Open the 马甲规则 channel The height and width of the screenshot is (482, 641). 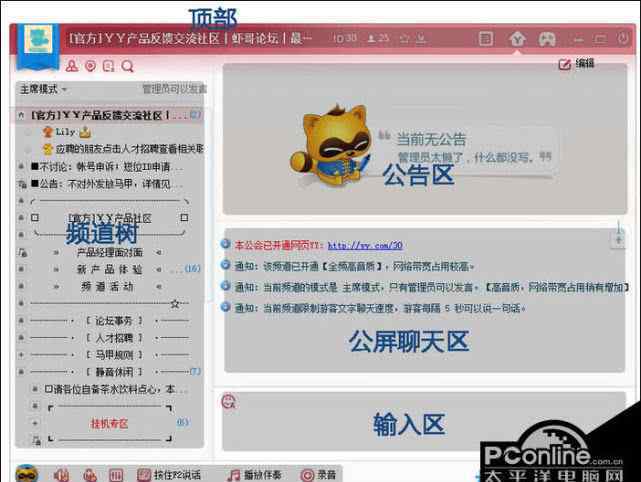[114, 355]
